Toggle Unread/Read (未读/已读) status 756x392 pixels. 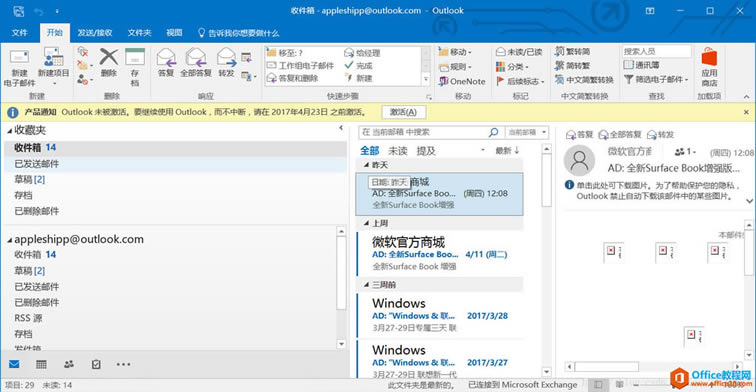coord(519,52)
